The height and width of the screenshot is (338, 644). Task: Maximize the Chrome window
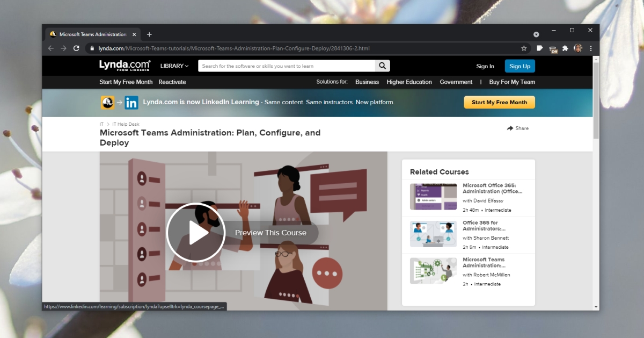pyautogui.click(x=572, y=30)
